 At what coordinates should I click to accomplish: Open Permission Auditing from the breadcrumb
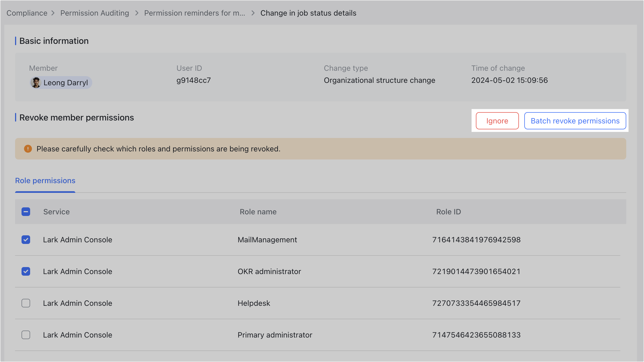(x=94, y=13)
